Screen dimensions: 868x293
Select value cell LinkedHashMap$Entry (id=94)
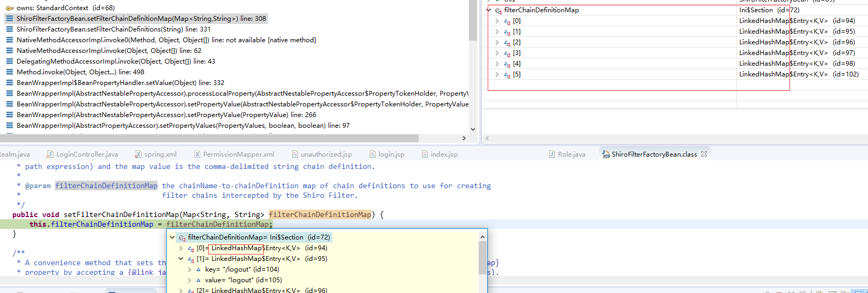pyautogui.click(x=797, y=21)
